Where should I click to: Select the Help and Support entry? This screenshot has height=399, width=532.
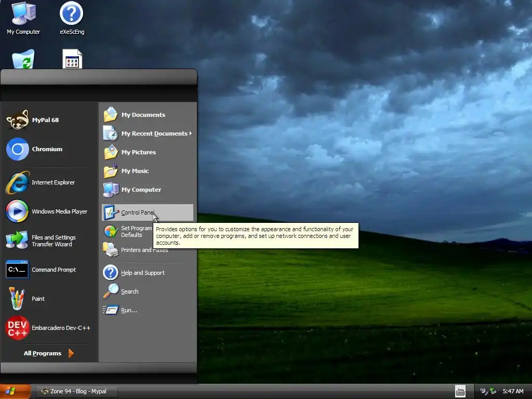(142, 273)
